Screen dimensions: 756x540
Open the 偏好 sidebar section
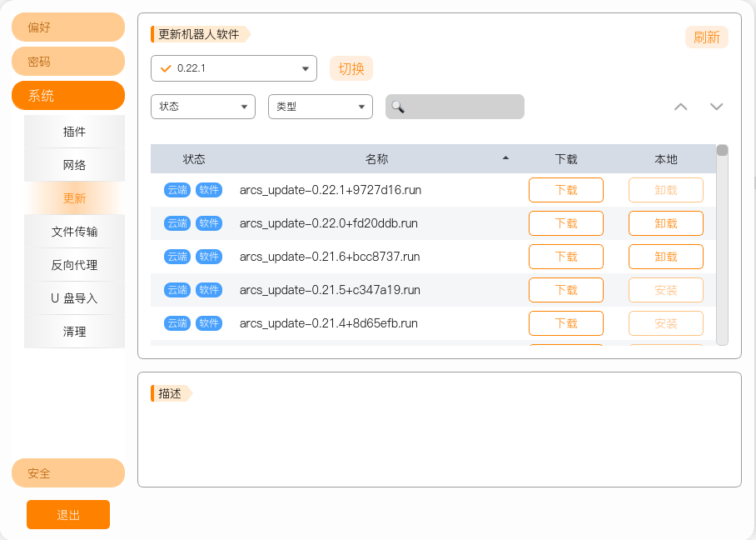coord(68,27)
